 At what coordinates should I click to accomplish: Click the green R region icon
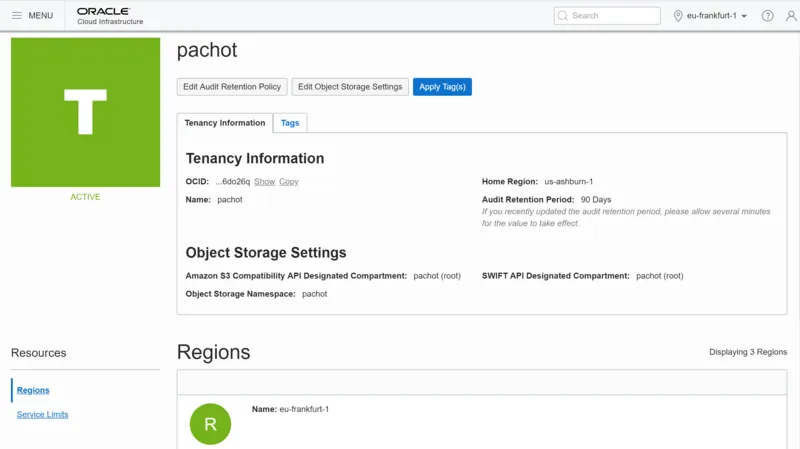(x=210, y=424)
